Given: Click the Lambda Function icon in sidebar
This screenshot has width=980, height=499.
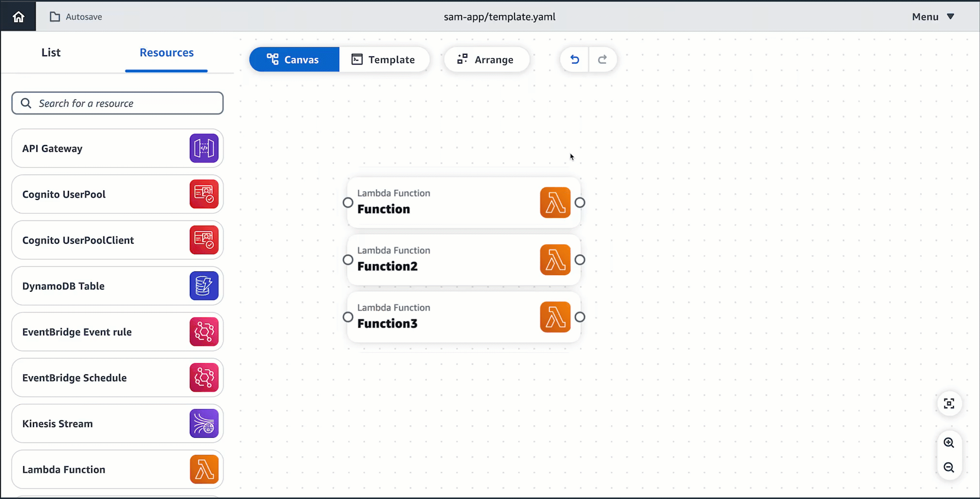Looking at the screenshot, I should click(203, 469).
